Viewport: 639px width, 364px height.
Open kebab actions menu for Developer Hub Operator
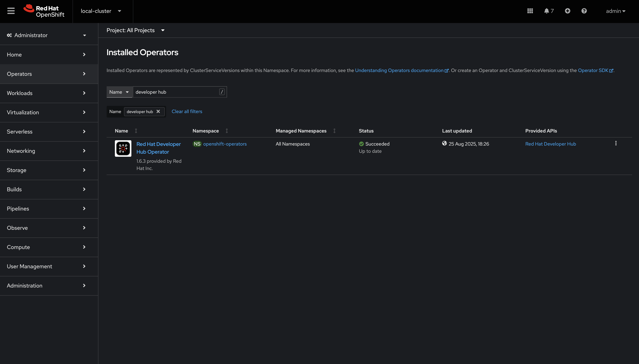[x=616, y=143]
